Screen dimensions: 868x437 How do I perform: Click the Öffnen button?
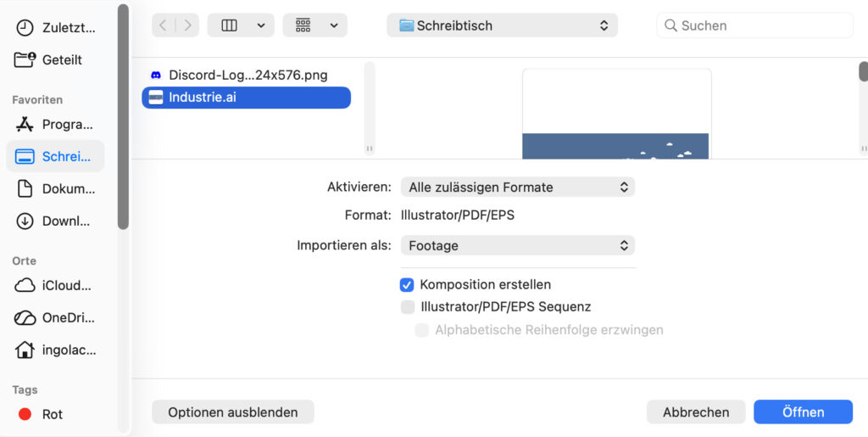tap(803, 412)
